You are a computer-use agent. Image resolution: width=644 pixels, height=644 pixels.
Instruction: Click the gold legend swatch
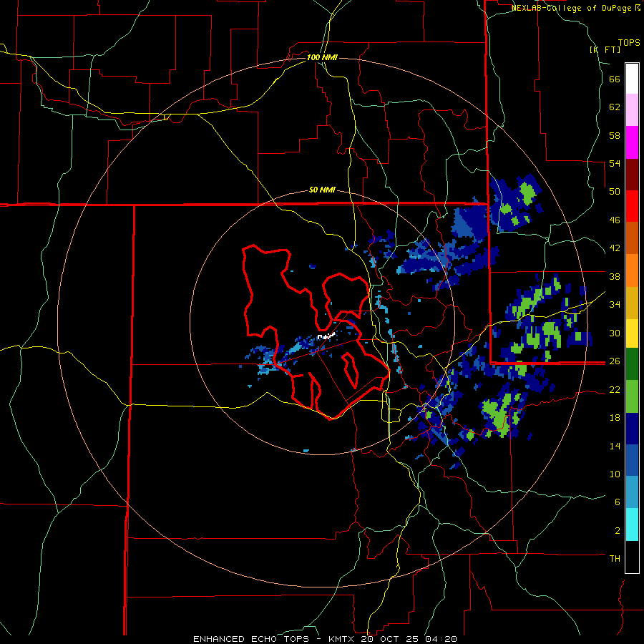pos(632,303)
